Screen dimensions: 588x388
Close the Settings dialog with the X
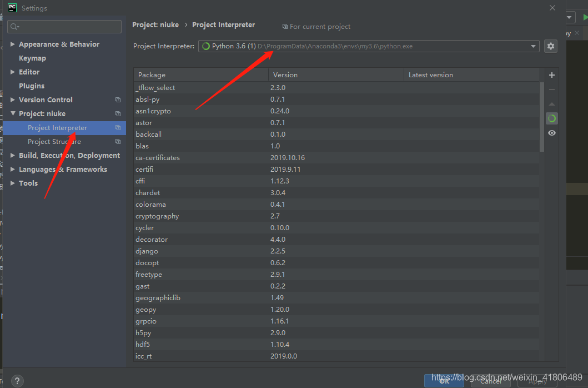[552, 8]
